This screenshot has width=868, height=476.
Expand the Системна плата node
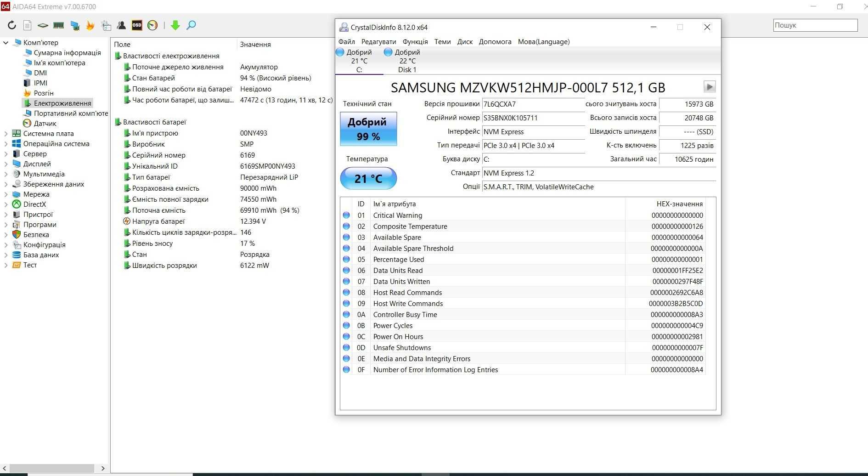[x=6, y=133]
